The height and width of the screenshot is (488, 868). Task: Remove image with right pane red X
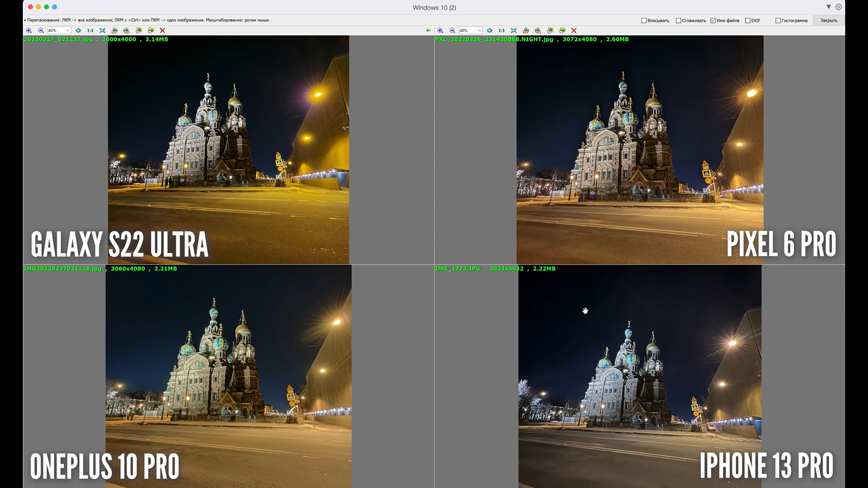click(573, 30)
